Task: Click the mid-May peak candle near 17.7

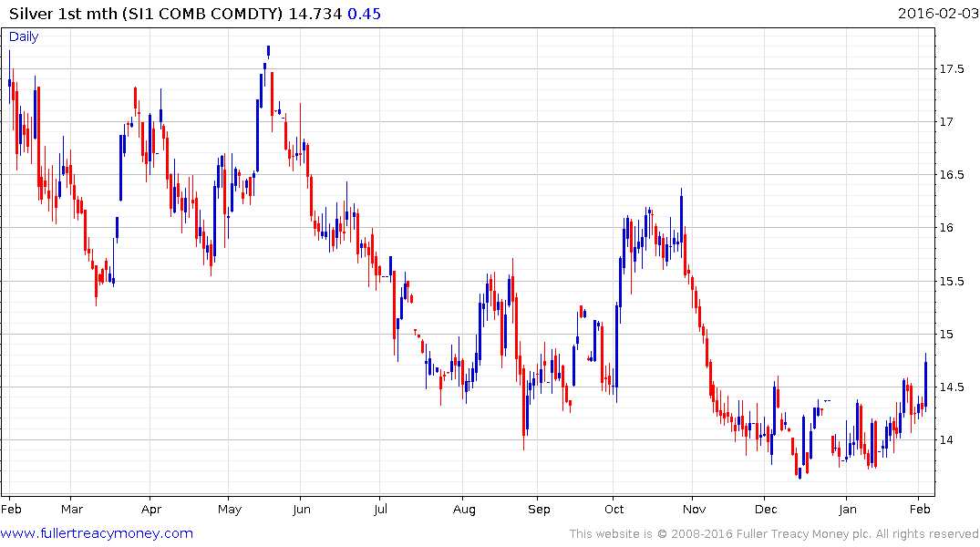Action: click(268, 51)
